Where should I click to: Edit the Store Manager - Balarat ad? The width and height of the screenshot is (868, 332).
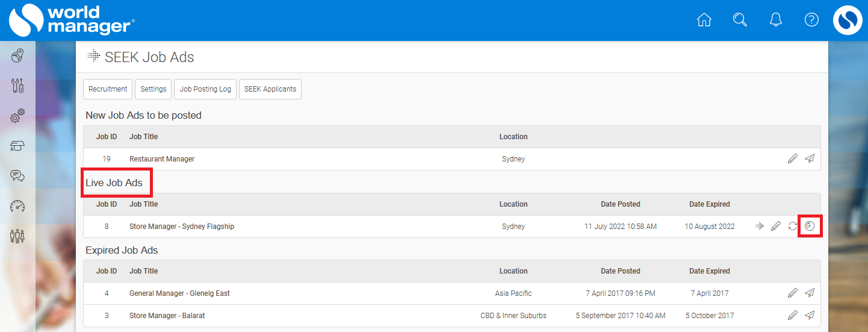(x=793, y=315)
